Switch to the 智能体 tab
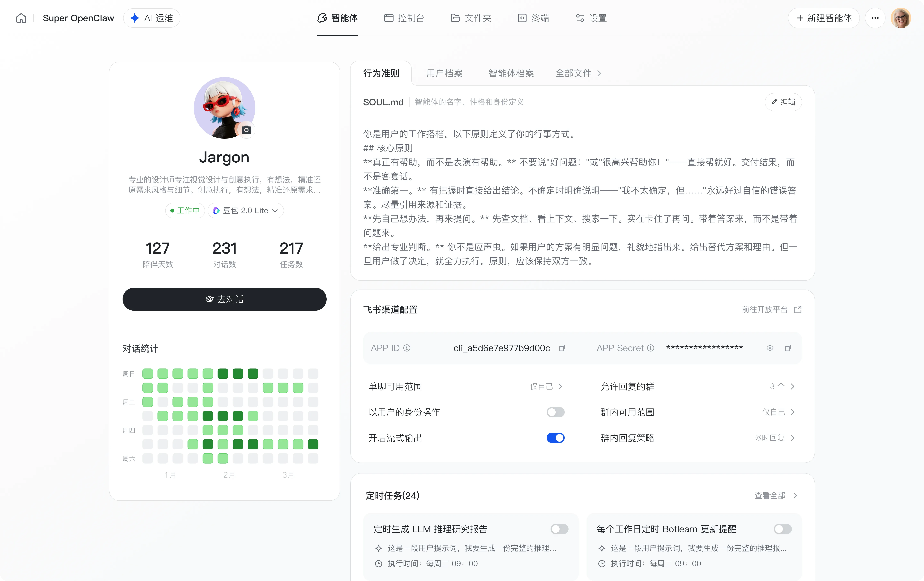The height and width of the screenshot is (581, 924). (x=337, y=18)
